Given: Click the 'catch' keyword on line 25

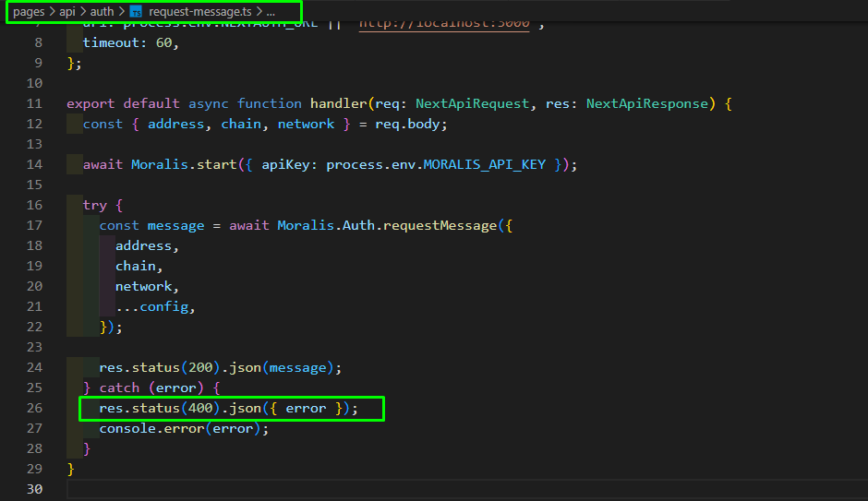Looking at the screenshot, I should tap(119, 388).
